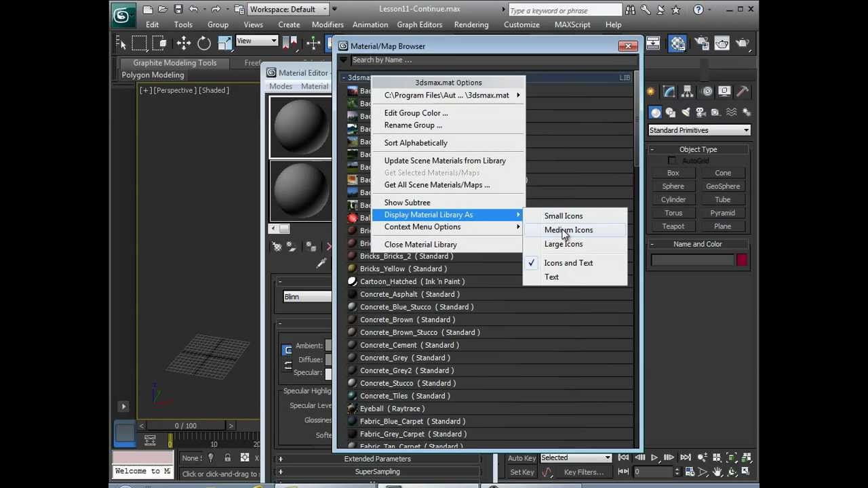The image size is (868, 488).
Task: Open the Material Editor toolbar icon
Action: tap(678, 43)
